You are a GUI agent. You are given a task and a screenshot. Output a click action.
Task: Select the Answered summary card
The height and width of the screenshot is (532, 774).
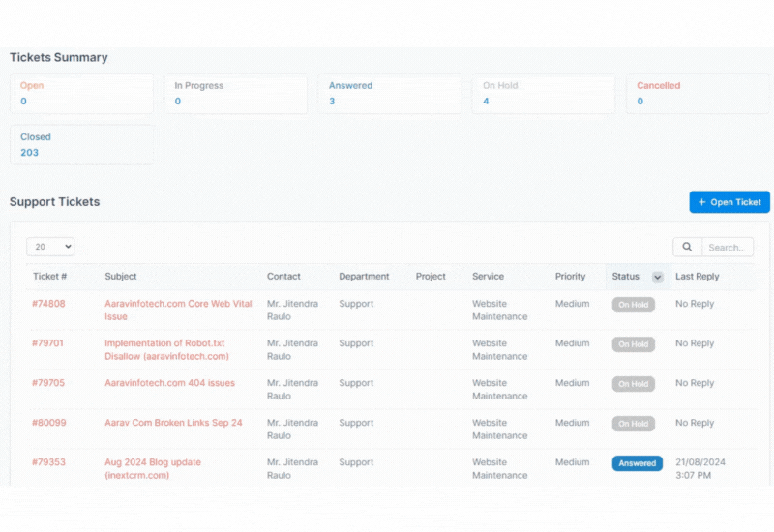point(390,94)
